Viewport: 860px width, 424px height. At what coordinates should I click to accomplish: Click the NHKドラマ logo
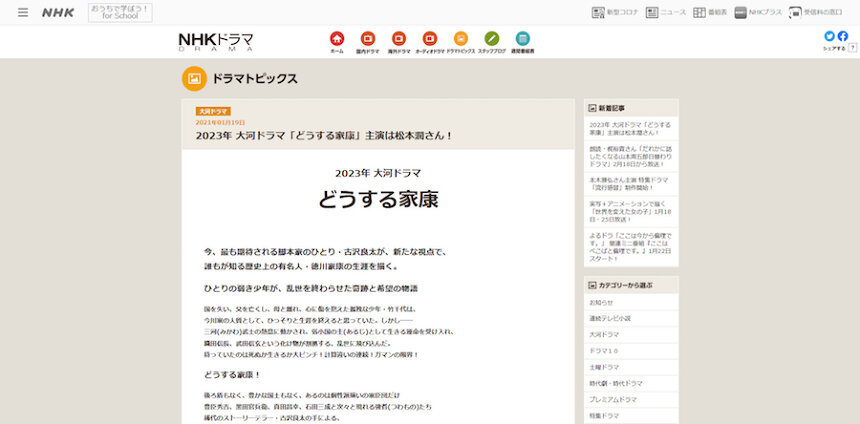pyautogui.click(x=216, y=42)
